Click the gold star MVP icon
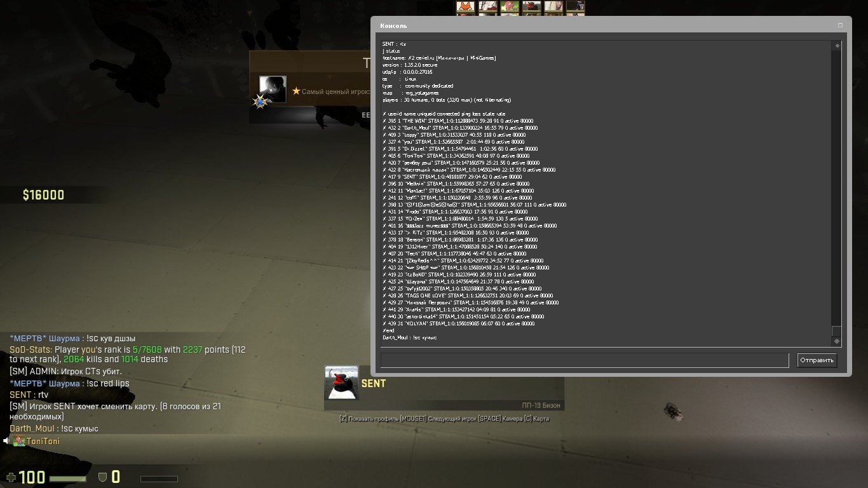 (296, 91)
